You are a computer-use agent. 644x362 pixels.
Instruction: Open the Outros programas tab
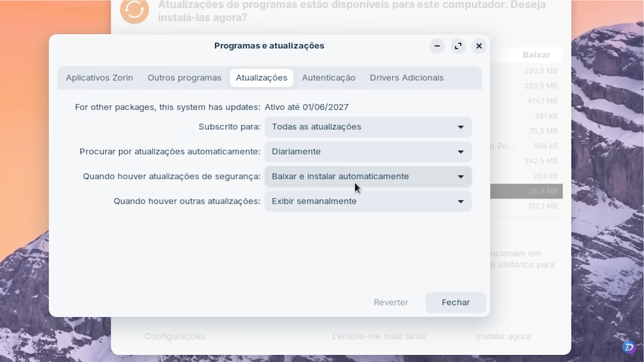click(184, 78)
